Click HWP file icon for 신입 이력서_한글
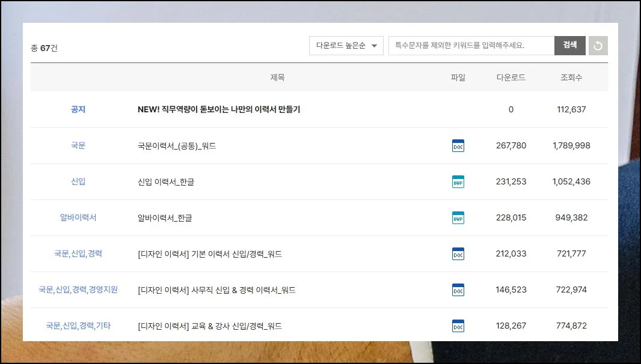 (x=458, y=182)
